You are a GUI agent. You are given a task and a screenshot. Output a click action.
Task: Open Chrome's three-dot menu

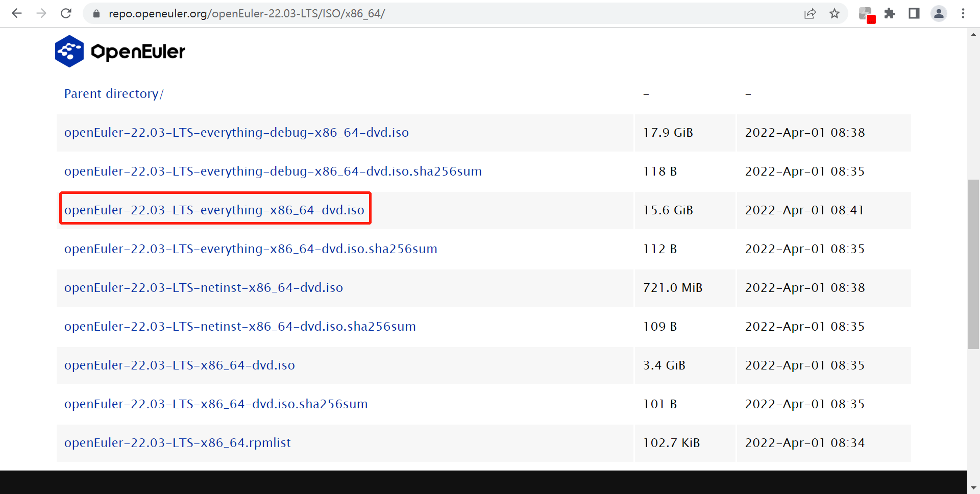(x=963, y=14)
